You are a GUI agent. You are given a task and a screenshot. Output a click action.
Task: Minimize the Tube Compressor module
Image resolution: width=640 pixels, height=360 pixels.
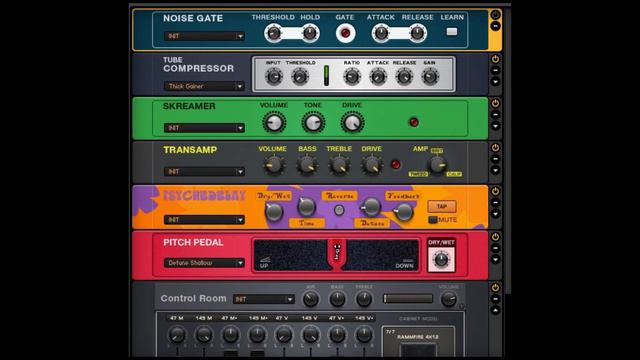point(495,70)
